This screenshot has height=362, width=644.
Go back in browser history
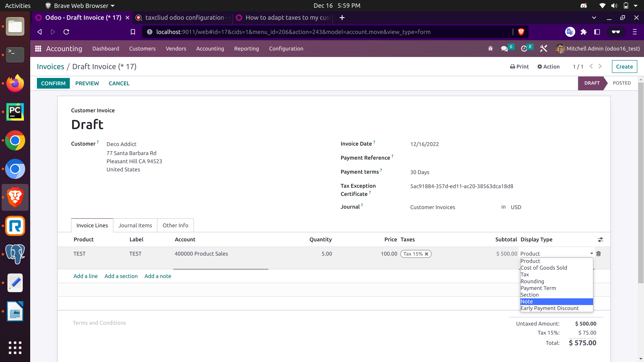pyautogui.click(x=39, y=32)
